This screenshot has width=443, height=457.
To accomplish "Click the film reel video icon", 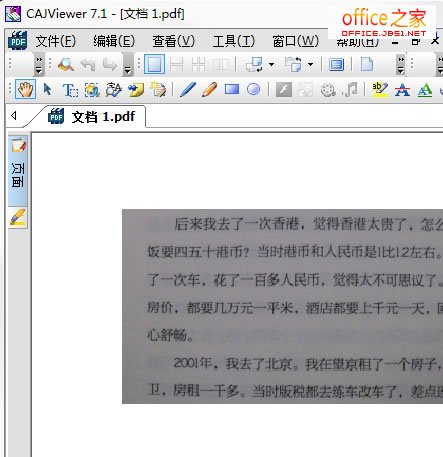I will [x=328, y=90].
